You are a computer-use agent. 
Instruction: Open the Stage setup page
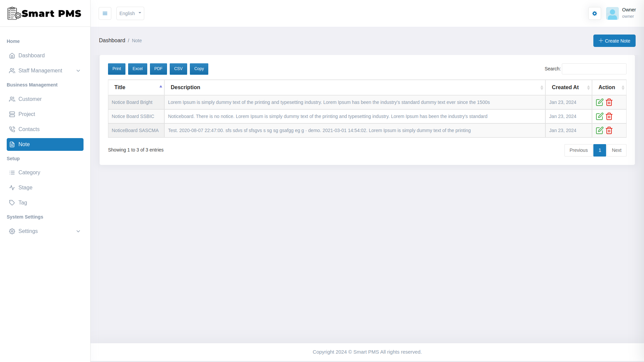pyautogui.click(x=25, y=187)
